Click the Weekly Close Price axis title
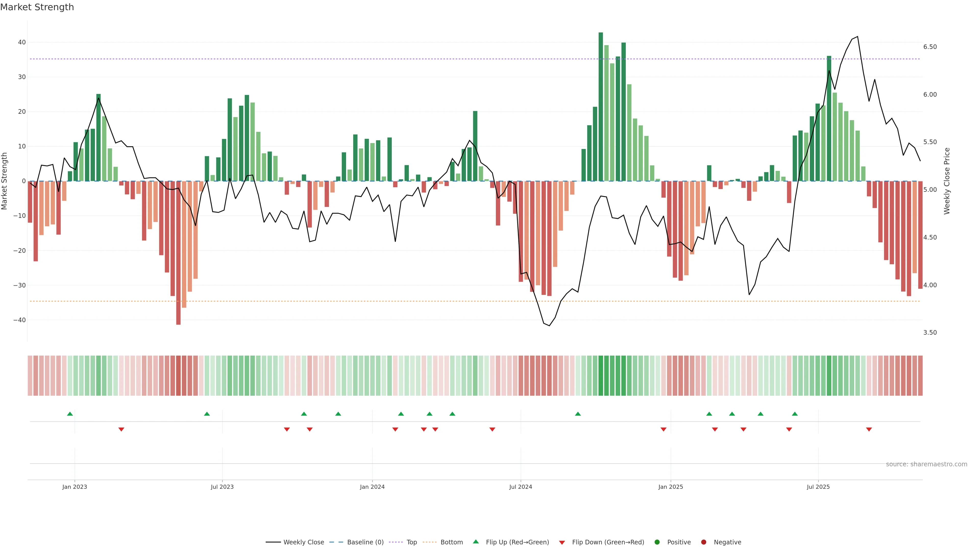This screenshot has width=980, height=551. click(x=947, y=181)
